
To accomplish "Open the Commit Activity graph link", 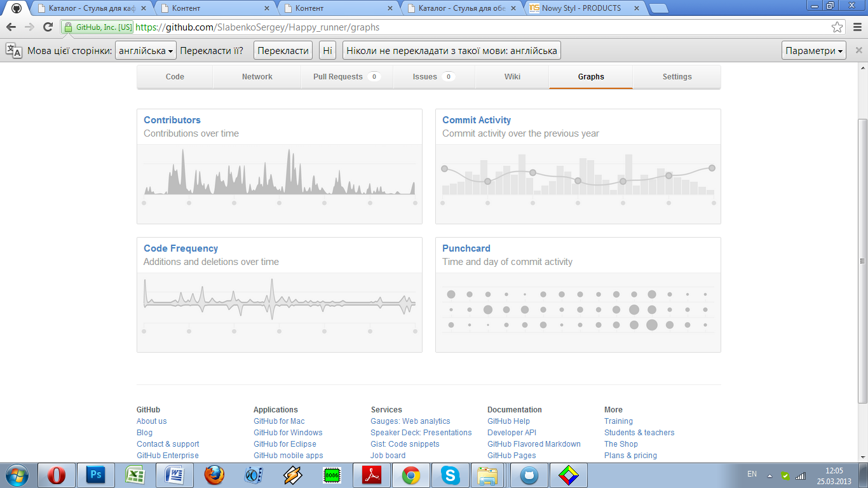I will pyautogui.click(x=477, y=120).
